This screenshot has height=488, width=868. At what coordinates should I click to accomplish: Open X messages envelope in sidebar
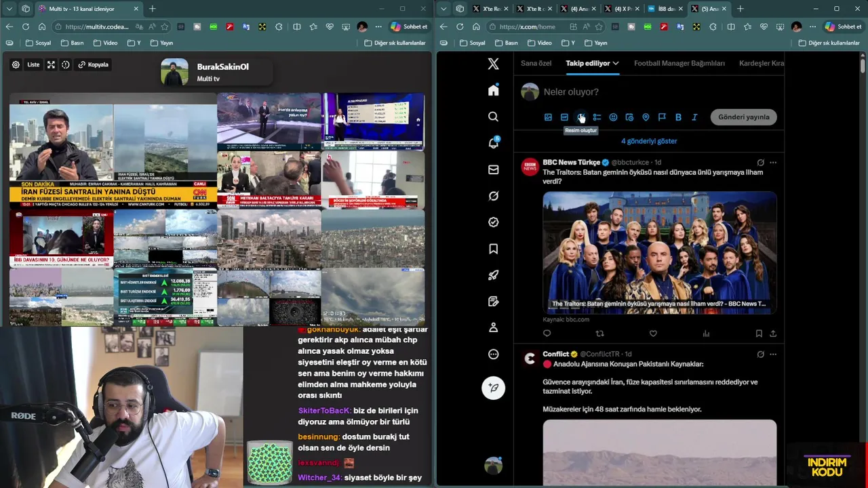point(494,169)
